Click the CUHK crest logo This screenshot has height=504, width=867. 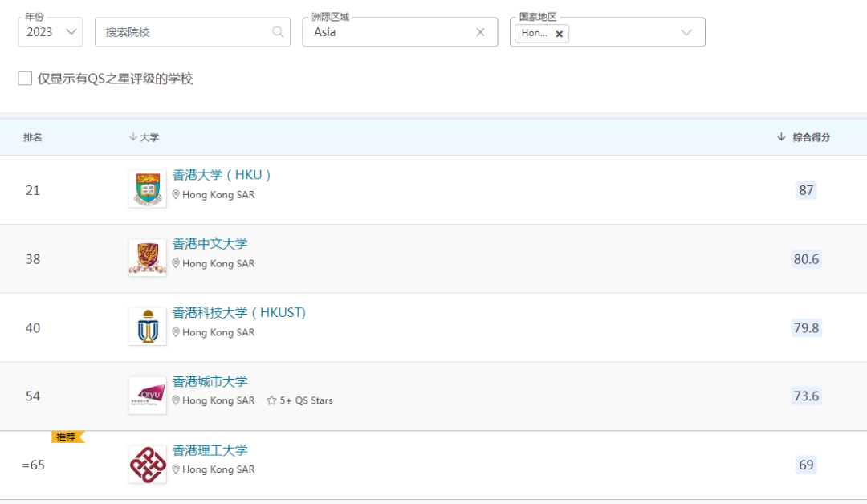click(x=148, y=258)
